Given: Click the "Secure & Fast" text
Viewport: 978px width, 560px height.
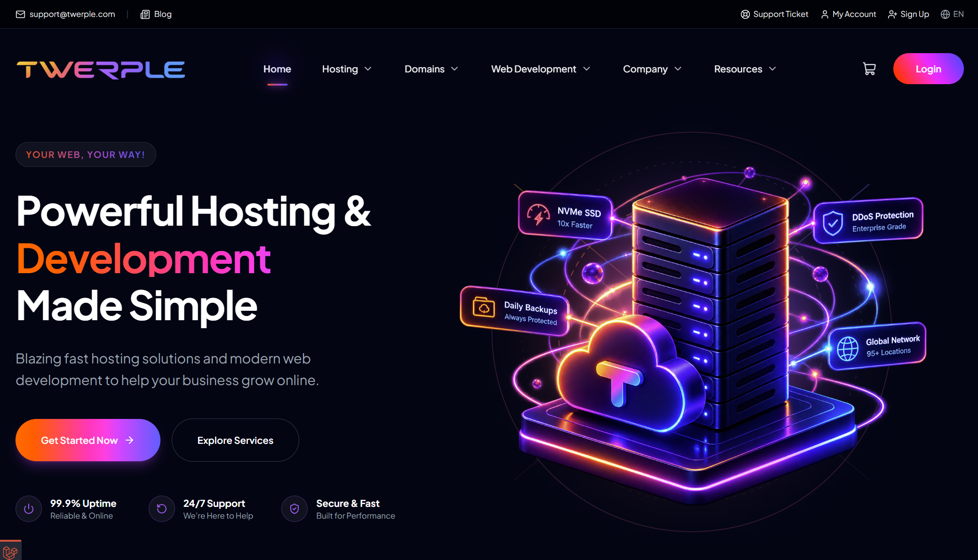Looking at the screenshot, I should [348, 503].
